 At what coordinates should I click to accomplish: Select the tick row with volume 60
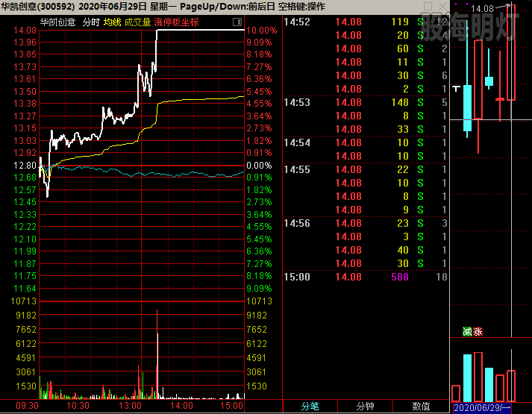(x=366, y=48)
